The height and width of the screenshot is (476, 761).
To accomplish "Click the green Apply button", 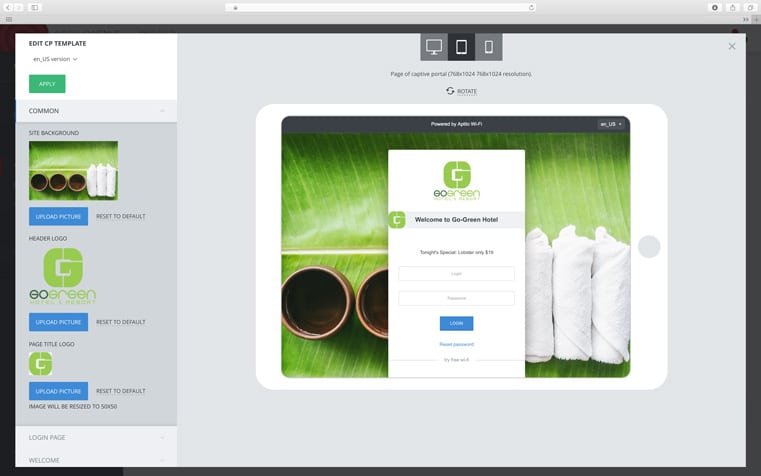I will pos(47,84).
